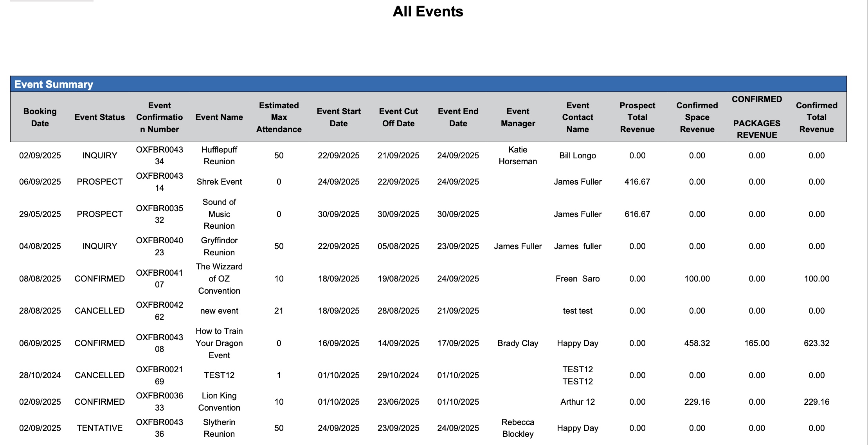Click the Event Summary section header

54,84
